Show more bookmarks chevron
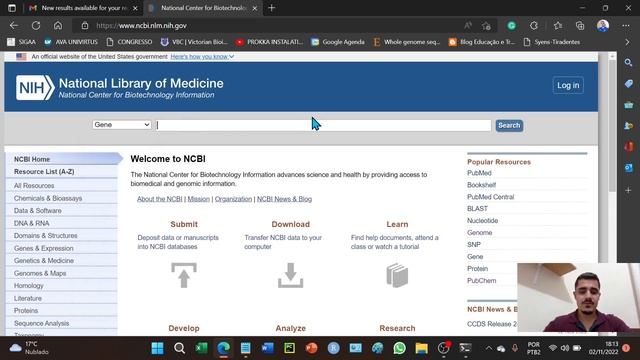This screenshot has height=360, width=640. tap(627, 42)
